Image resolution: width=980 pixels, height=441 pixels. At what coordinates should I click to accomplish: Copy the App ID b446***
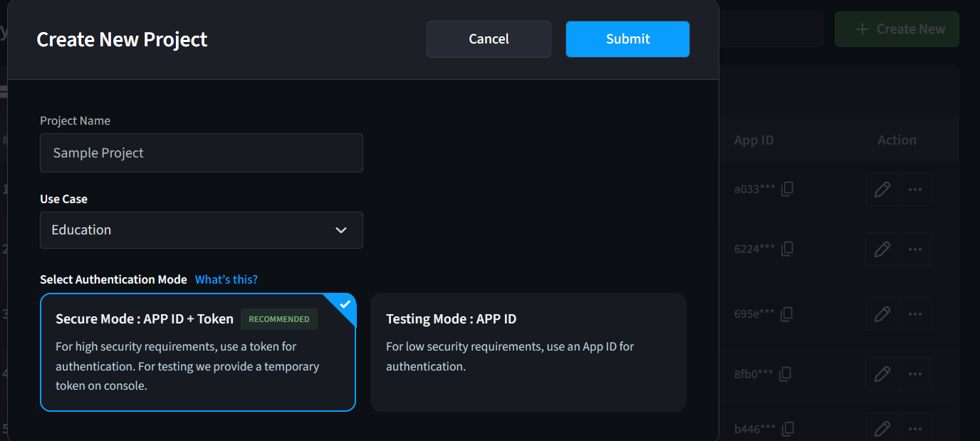(x=787, y=429)
